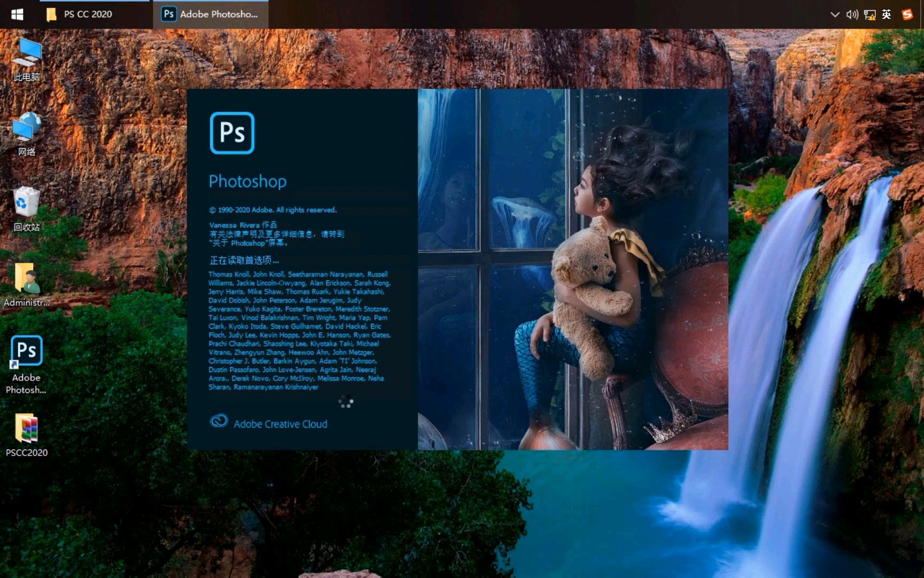Select the 此电脑 desktop icon
This screenshot has width=924, height=578.
tap(27, 59)
